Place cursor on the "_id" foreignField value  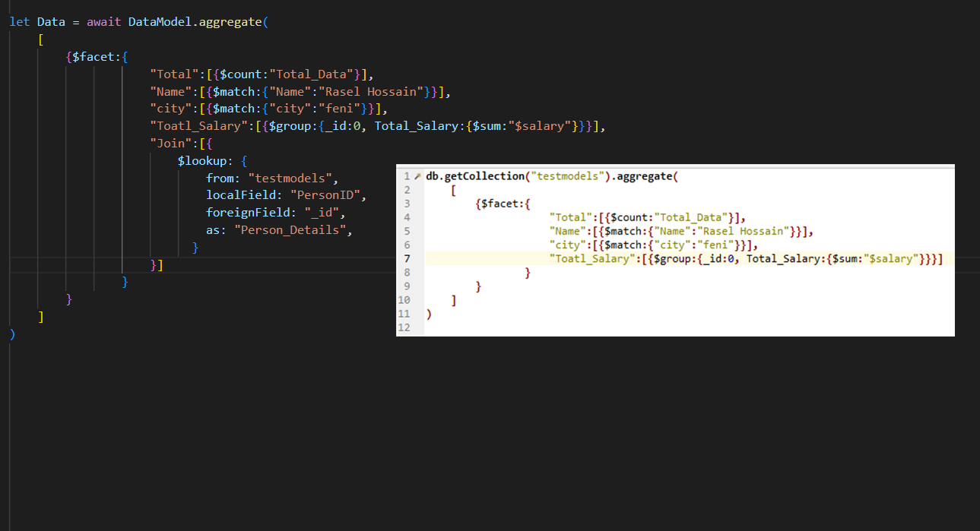click(x=325, y=213)
